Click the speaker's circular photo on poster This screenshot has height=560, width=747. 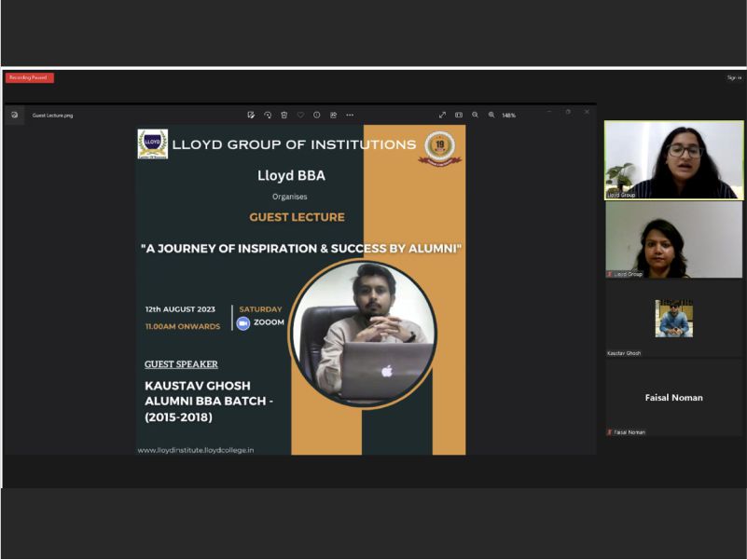[363, 334]
